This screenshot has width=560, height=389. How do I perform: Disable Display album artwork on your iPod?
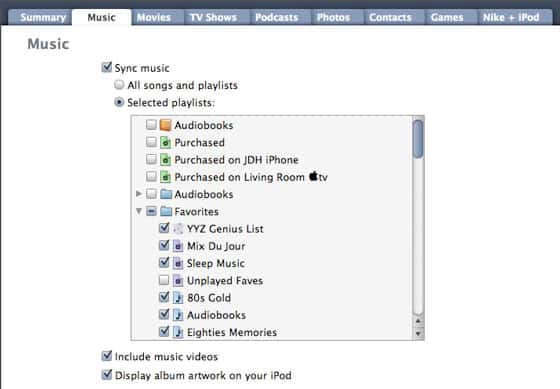click(x=107, y=374)
